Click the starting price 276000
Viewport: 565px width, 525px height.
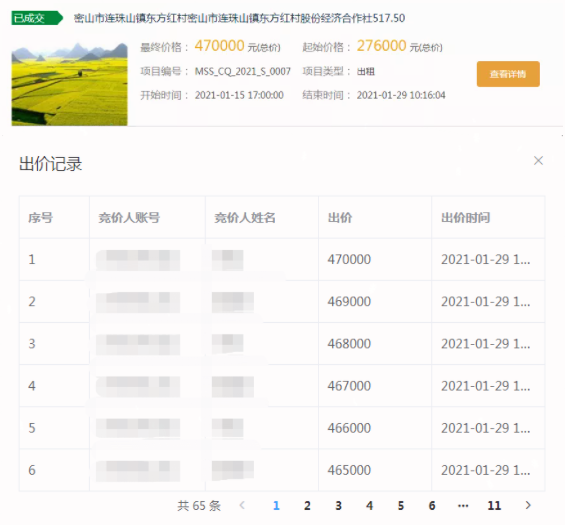(382, 46)
